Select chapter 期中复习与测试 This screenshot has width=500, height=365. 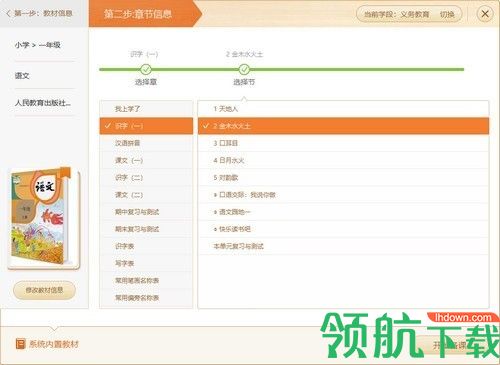point(146,212)
